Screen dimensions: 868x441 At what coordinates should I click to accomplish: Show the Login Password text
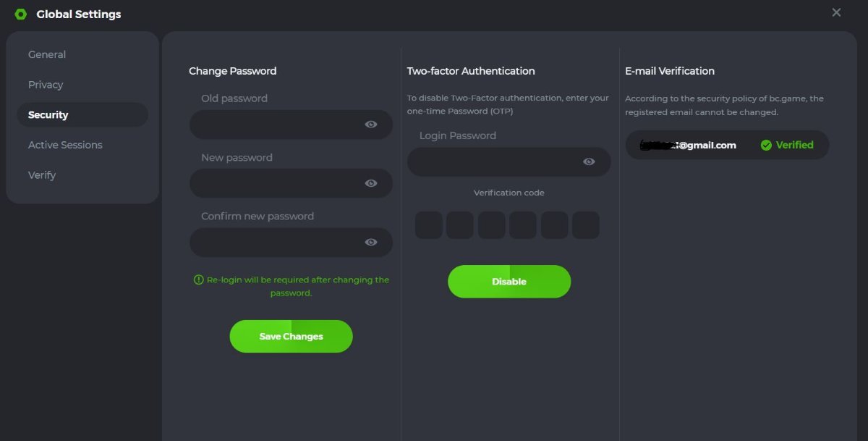(x=589, y=162)
